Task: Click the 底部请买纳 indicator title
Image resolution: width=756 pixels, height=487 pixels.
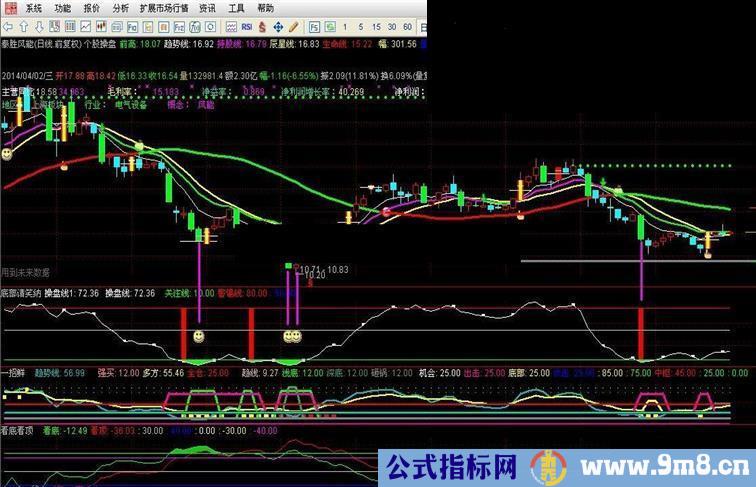Action: pos(21,293)
